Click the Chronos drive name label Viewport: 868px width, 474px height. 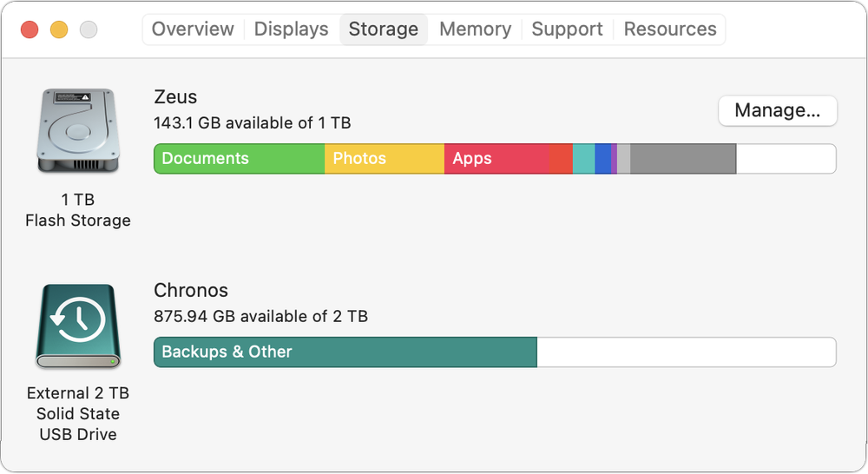pos(191,290)
